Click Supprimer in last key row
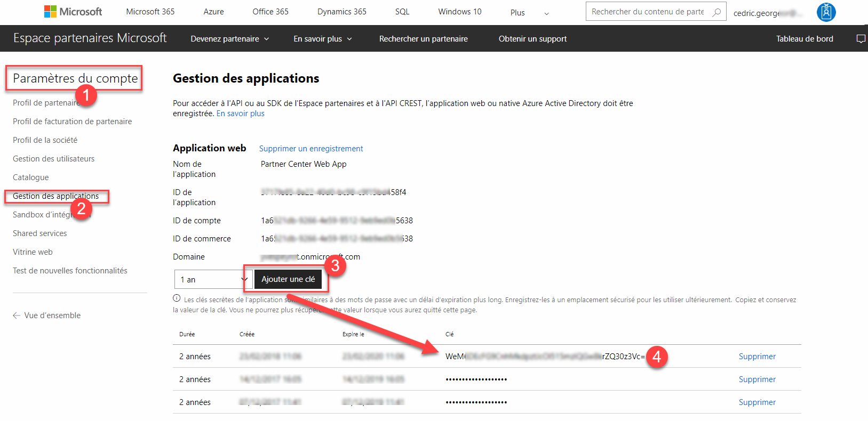This screenshot has height=421, width=868. pos(757,402)
